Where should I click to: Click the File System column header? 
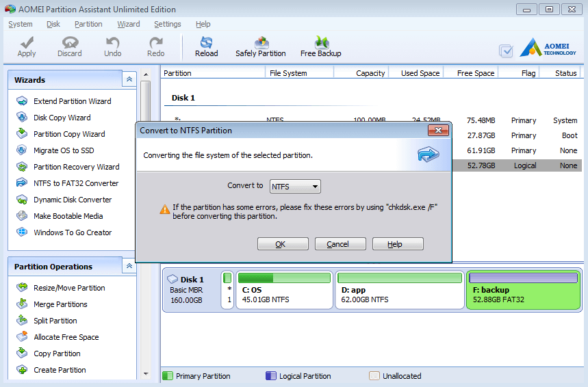pos(299,73)
